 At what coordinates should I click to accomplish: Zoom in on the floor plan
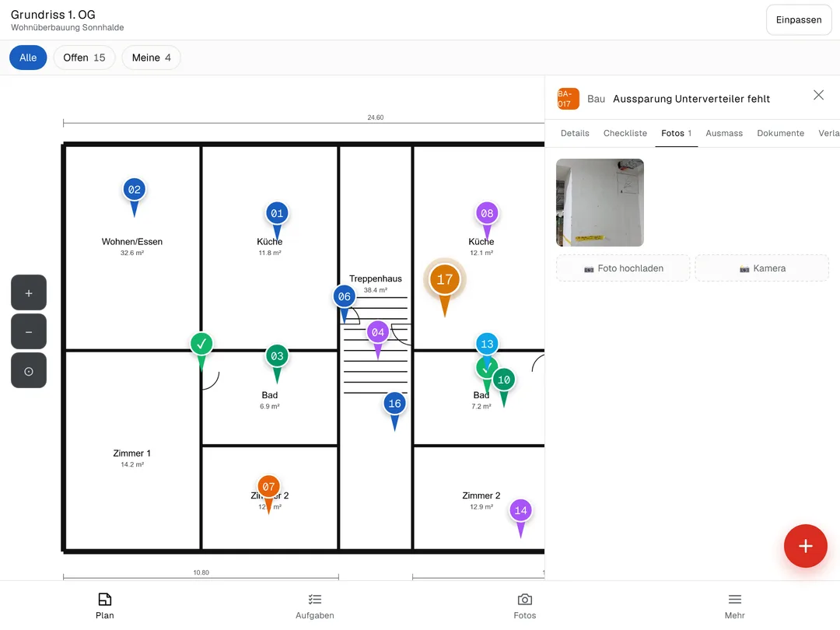coord(29,292)
